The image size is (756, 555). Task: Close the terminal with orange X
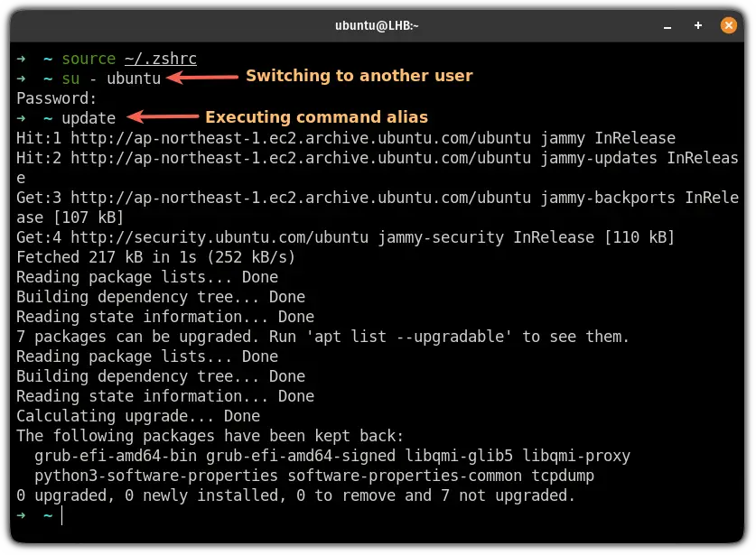pos(729,25)
